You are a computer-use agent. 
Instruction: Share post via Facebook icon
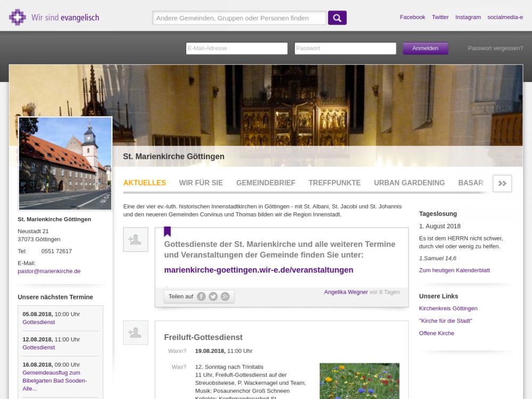201,297
